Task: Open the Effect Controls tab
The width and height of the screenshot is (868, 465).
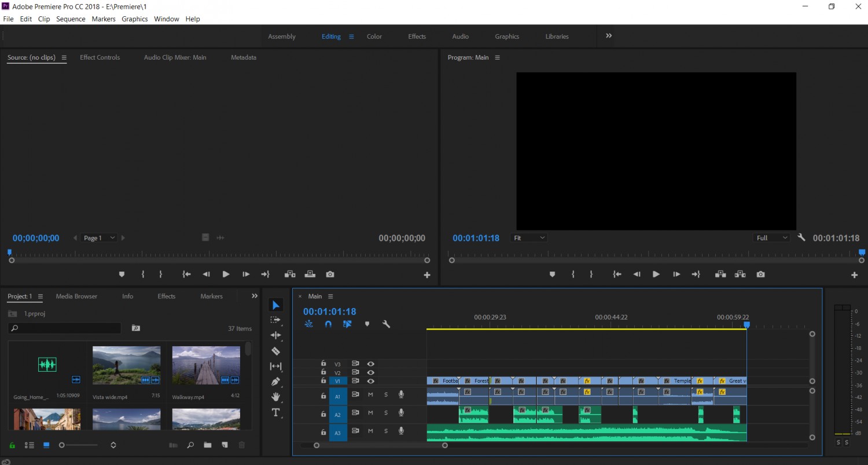Action: point(100,57)
